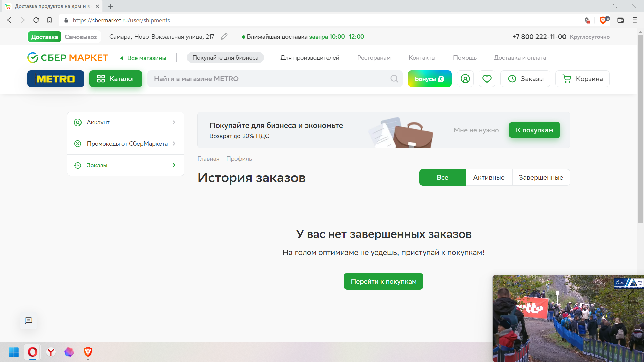Image resolution: width=644 pixels, height=362 pixels.
Task: Open Для производителей menu link
Action: pyautogui.click(x=310, y=58)
